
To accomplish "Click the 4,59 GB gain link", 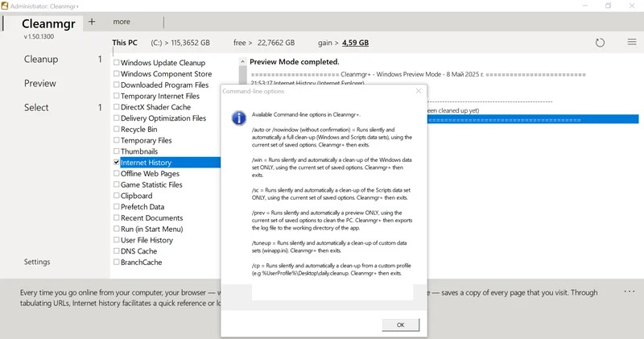I will [x=355, y=43].
